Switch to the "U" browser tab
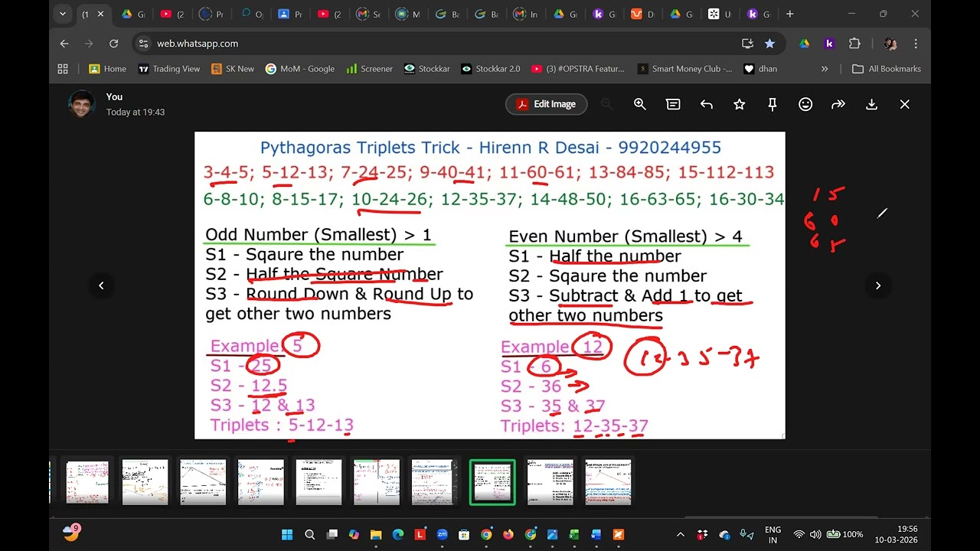 pos(720,14)
